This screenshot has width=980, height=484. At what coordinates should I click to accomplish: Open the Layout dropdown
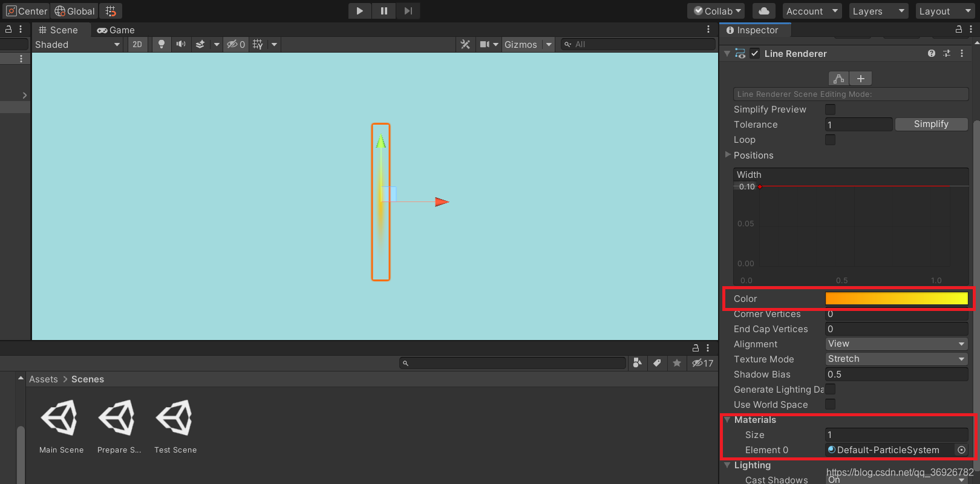click(x=944, y=11)
